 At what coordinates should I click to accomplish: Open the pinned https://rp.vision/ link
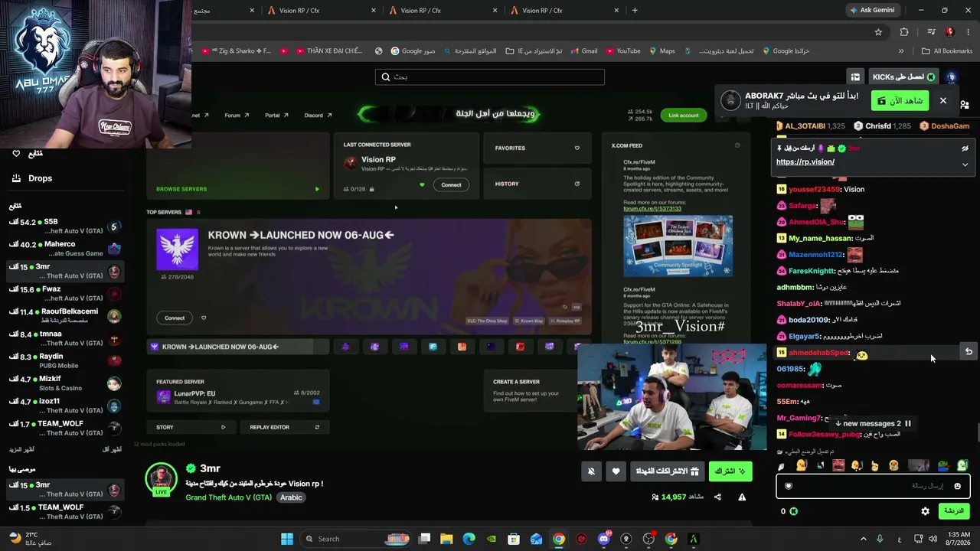(805, 162)
